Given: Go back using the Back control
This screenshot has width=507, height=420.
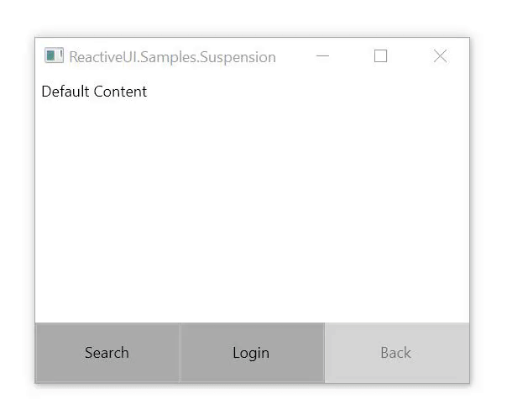Looking at the screenshot, I should coord(395,353).
